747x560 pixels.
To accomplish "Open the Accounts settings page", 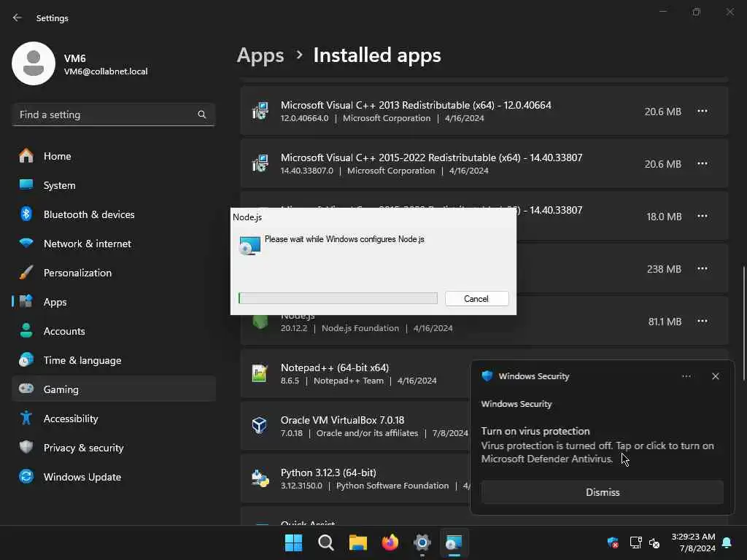I will click(113, 331).
